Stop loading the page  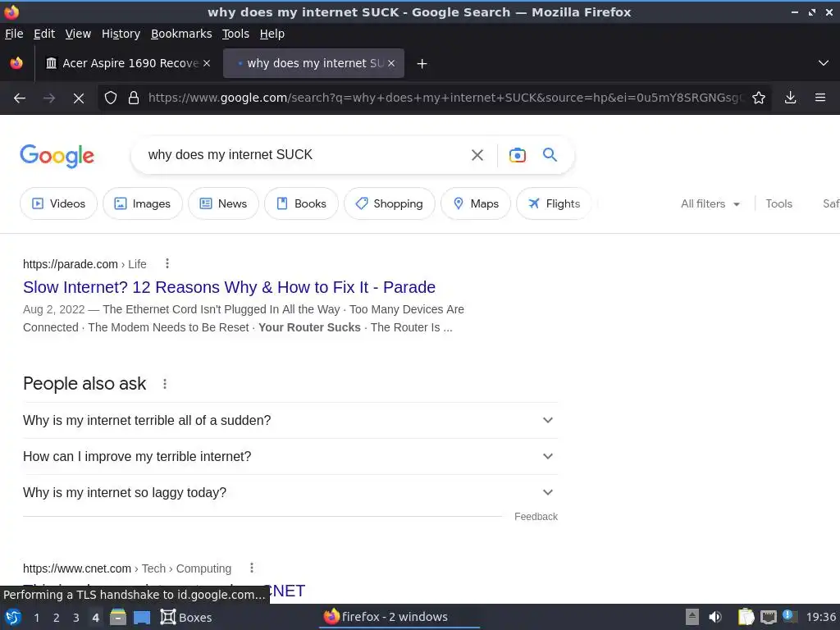pos(79,98)
